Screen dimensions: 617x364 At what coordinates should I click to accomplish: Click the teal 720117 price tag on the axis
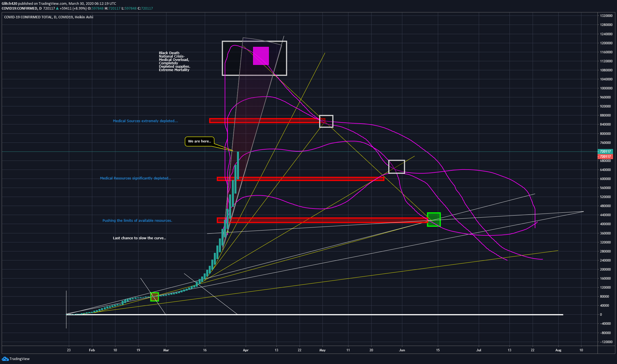(x=605, y=152)
